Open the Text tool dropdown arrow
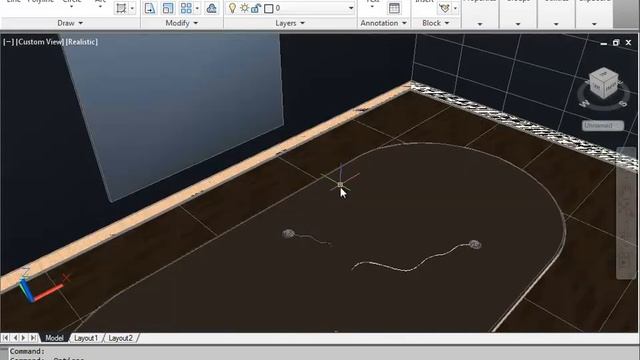 [x=372, y=7]
